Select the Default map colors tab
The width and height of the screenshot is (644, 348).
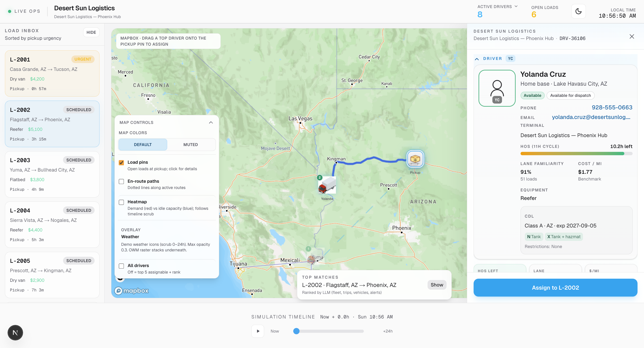tap(142, 144)
